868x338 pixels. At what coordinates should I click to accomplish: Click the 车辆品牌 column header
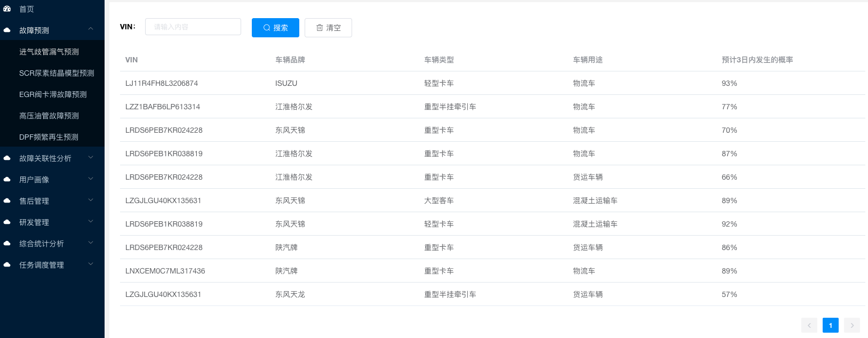tap(290, 60)
